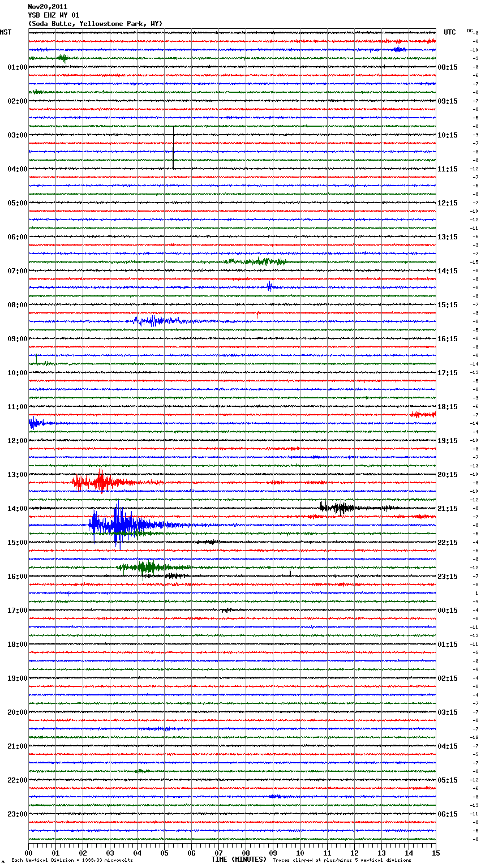This screenshot has height=868, width=481.
Task: Click the MST column header
Action: 6,32
